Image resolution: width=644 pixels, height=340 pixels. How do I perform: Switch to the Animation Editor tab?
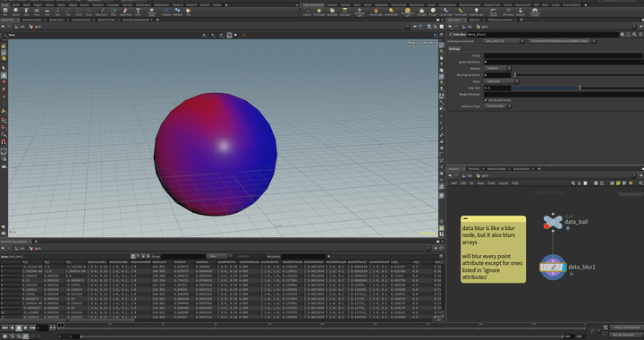(31, 20)
